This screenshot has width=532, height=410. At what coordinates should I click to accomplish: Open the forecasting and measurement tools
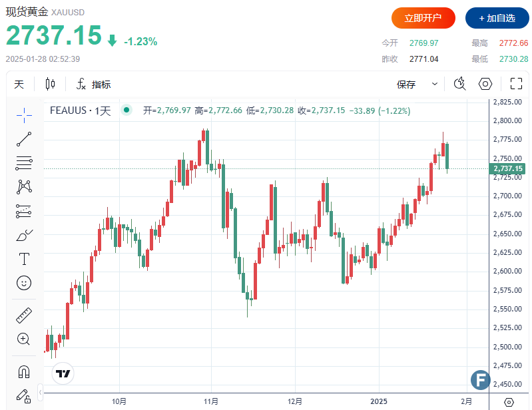coord(24,211)
